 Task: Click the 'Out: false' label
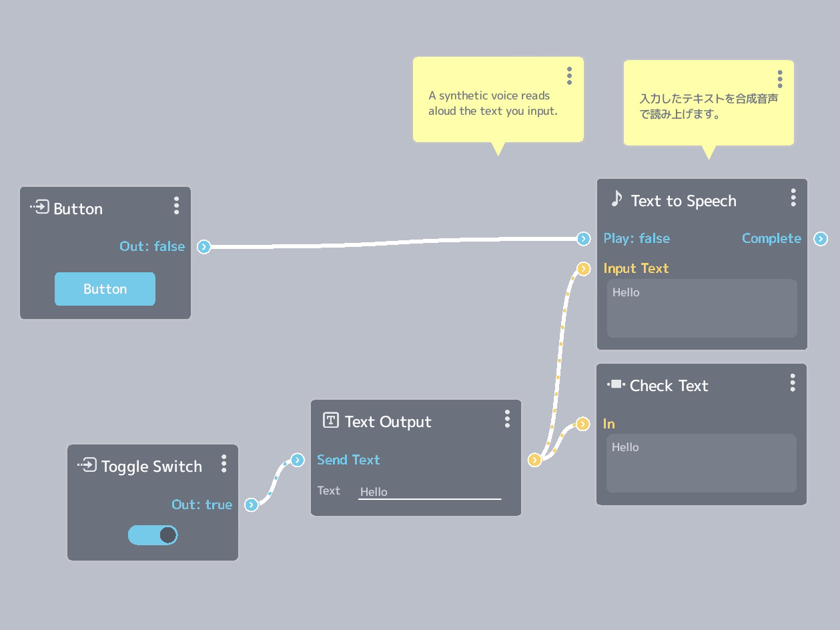152,246
